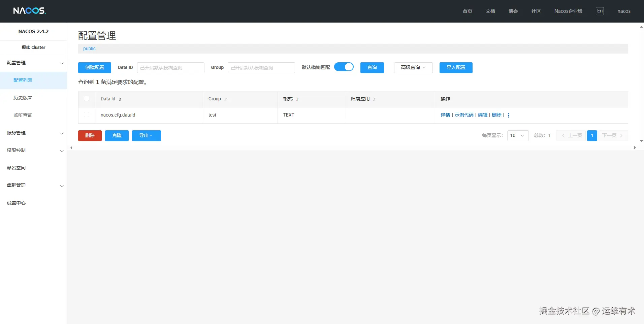Screen dimensions: 644x324
Task: Sort the table by Data Id column
Action: tap(120, 99)
